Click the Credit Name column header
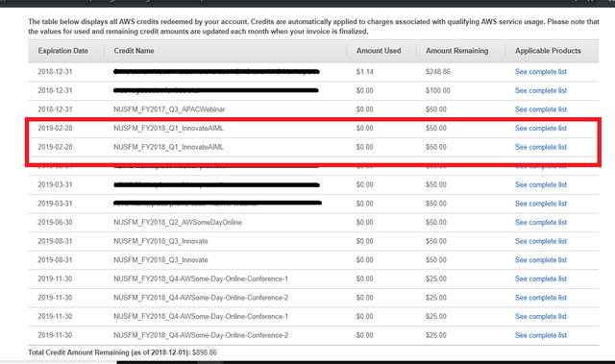615x364 pixels. pos(134,51)
